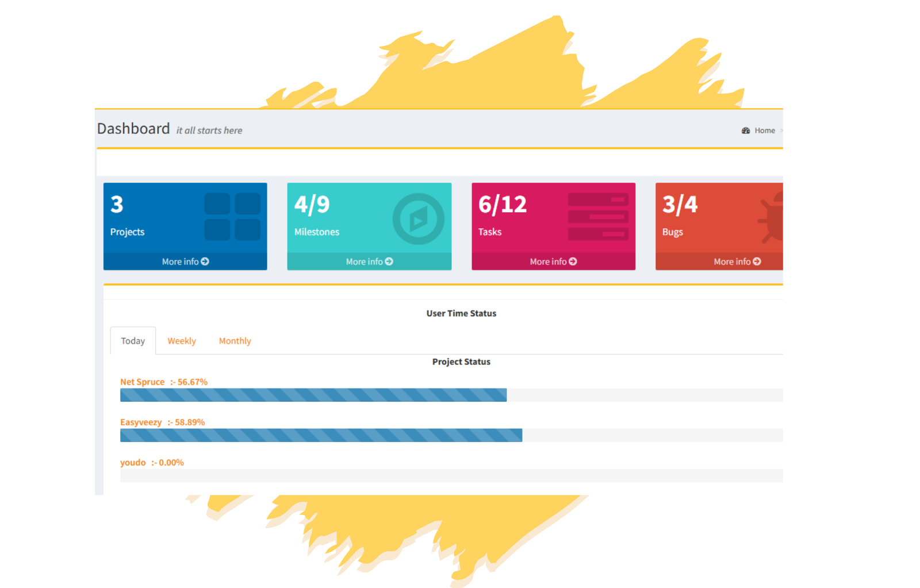Switch to the Monthly tab

pyautogui.click(x=235, y=341)
